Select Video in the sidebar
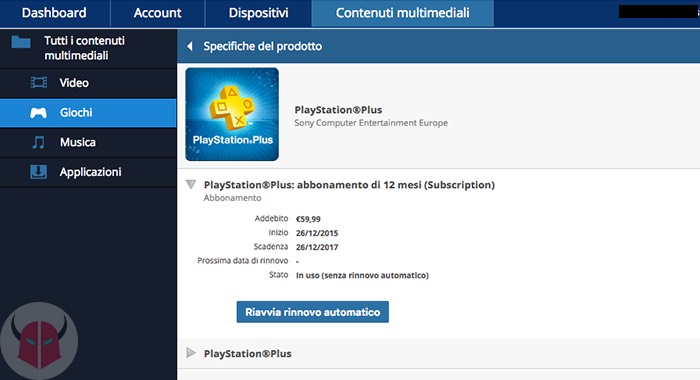Image resolution: width=700 pixels, height=380 pixels. [88, 83]
